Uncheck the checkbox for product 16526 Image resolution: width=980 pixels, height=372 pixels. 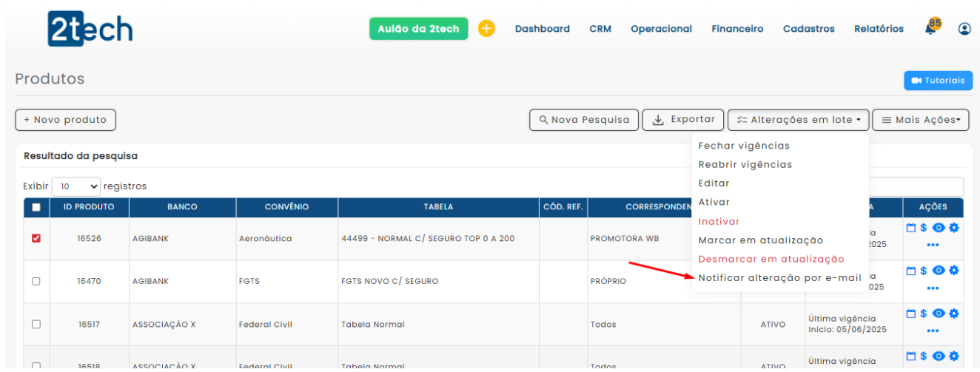(x=36, y=238)
